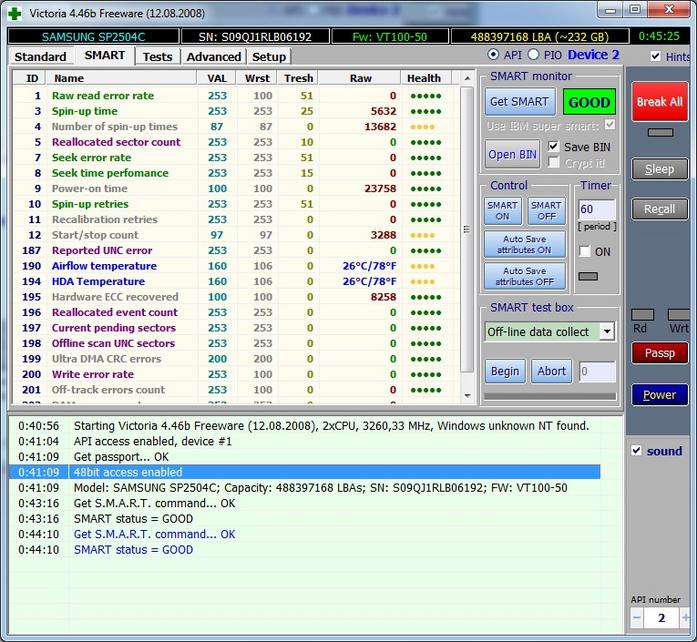697x642 pixels.
Task: Click the Name column header
Action: click(x=121, y=78)
